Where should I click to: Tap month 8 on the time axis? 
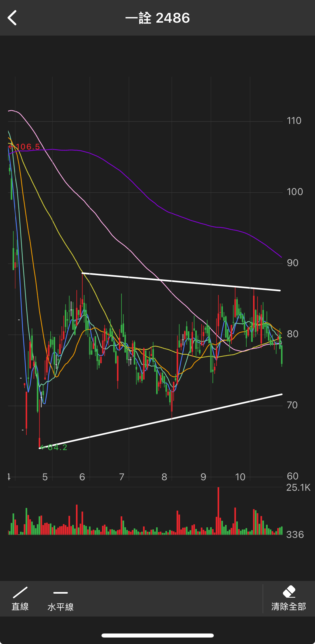point(164,477)
